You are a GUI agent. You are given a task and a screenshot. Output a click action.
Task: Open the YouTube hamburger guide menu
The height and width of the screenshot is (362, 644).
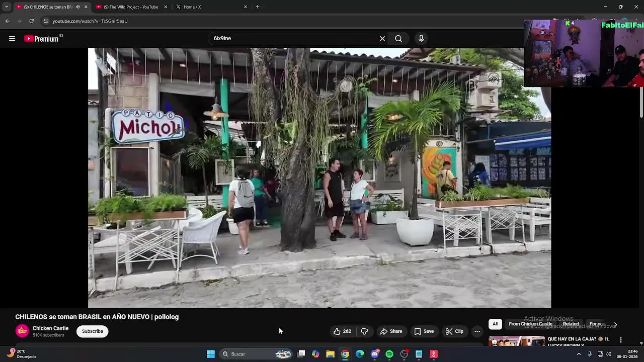click(x=12, y=39)
